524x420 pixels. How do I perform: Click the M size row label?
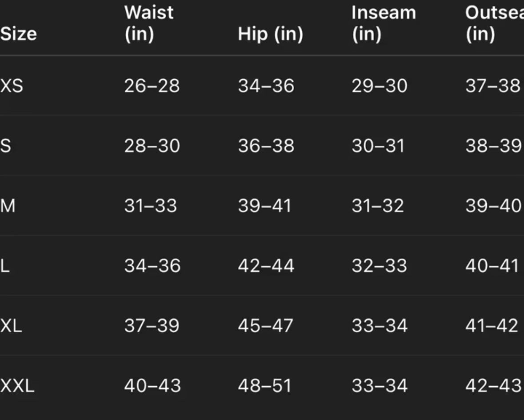pyautogui.click(x=8, y=206)
